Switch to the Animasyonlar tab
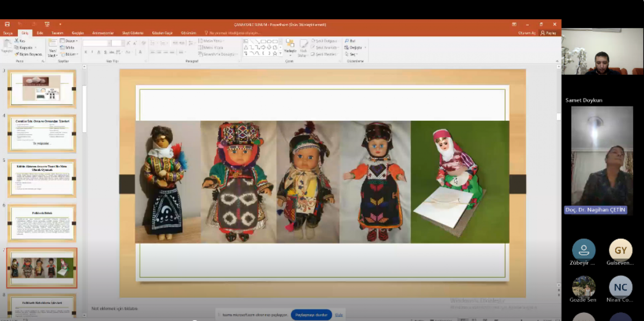This screenshot has height=321, width=644. [102, 33]
